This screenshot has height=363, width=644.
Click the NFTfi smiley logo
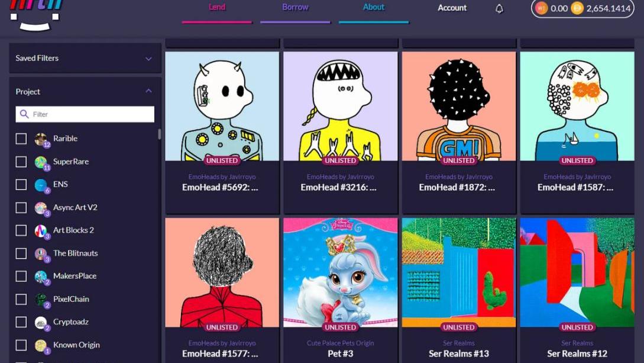35,15
